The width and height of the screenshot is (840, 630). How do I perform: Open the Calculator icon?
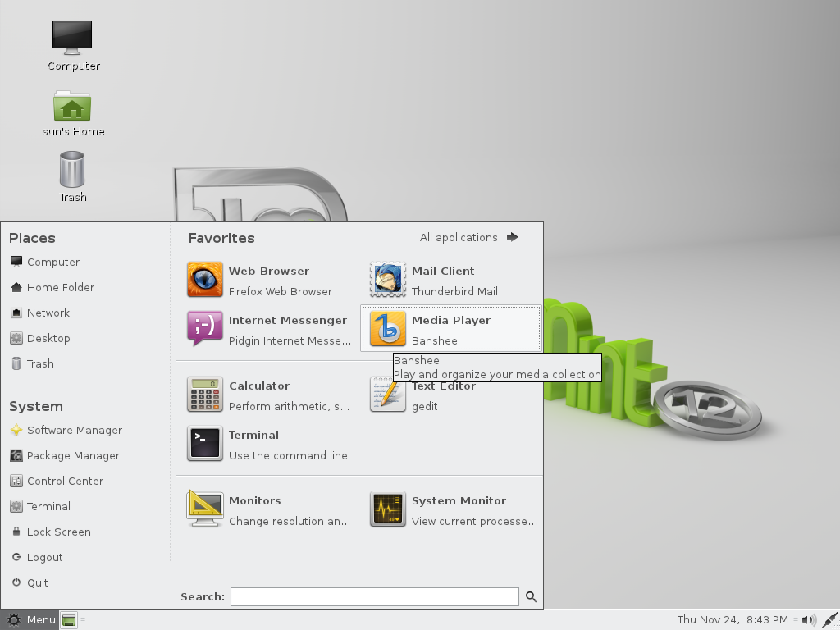point(204,395)
